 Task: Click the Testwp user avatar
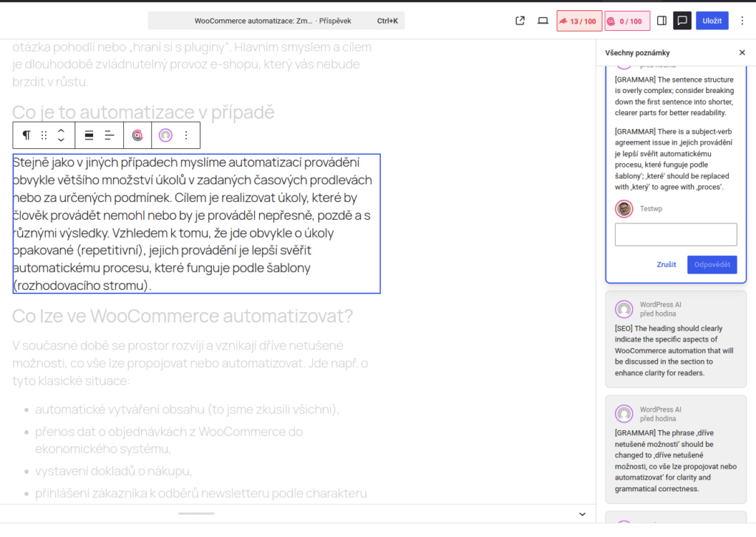click(x=624, y=209)
